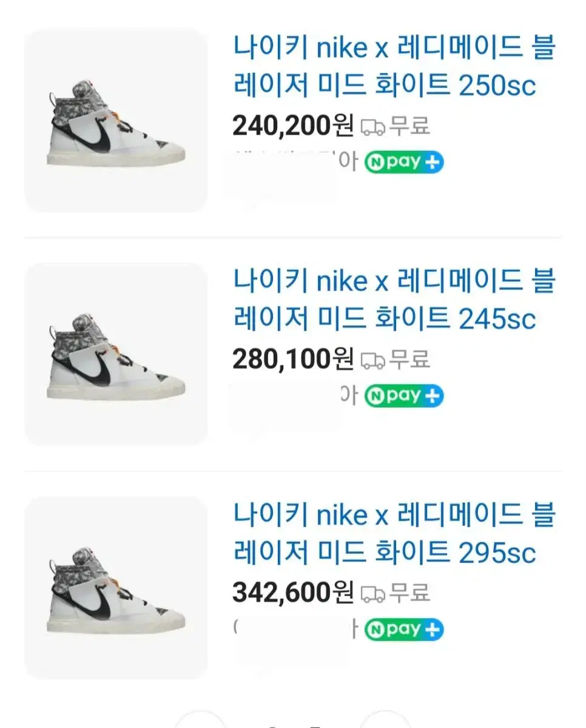
Task: Select the 240,200원 price text
Action: tap(293, 126)
